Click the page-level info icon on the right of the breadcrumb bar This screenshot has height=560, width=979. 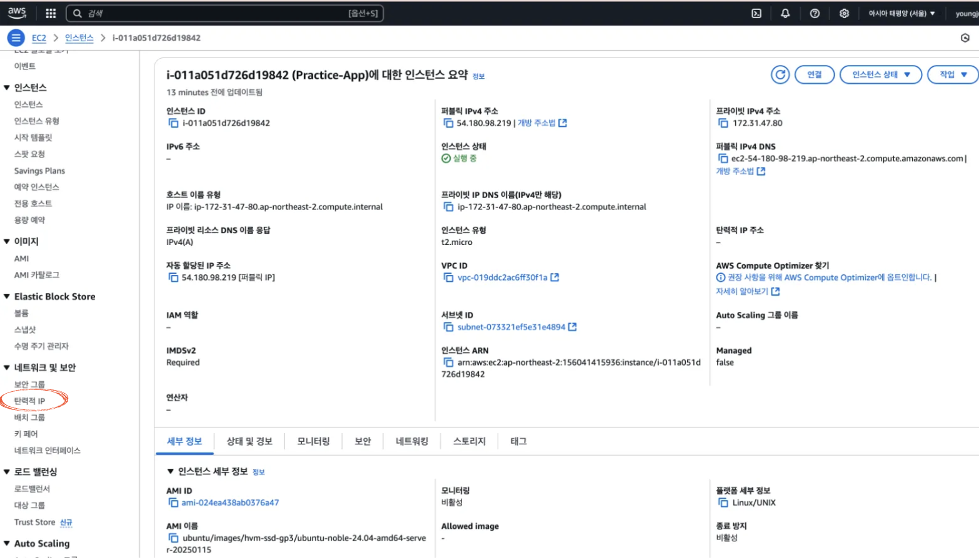pyautogui.click(x=965, y=38)
